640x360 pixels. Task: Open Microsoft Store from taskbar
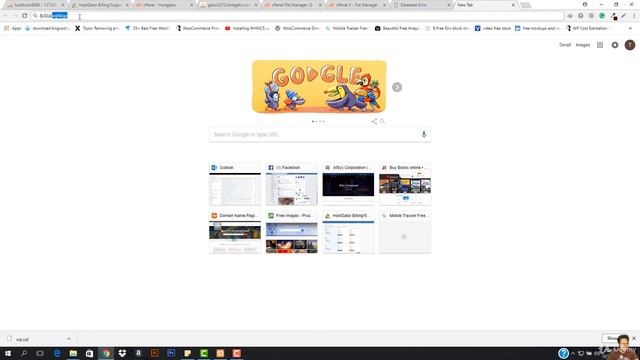click(x=89, y=353)
